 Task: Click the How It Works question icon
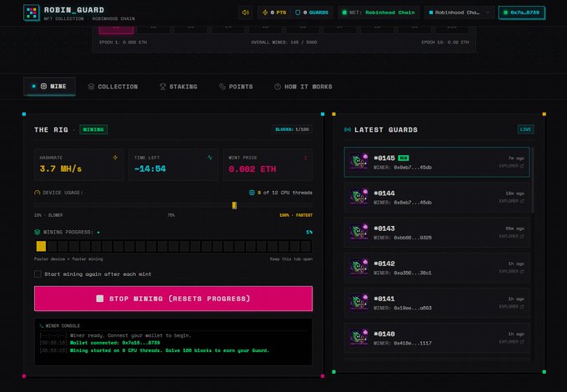pyautogui.click(x=278, y=87)
